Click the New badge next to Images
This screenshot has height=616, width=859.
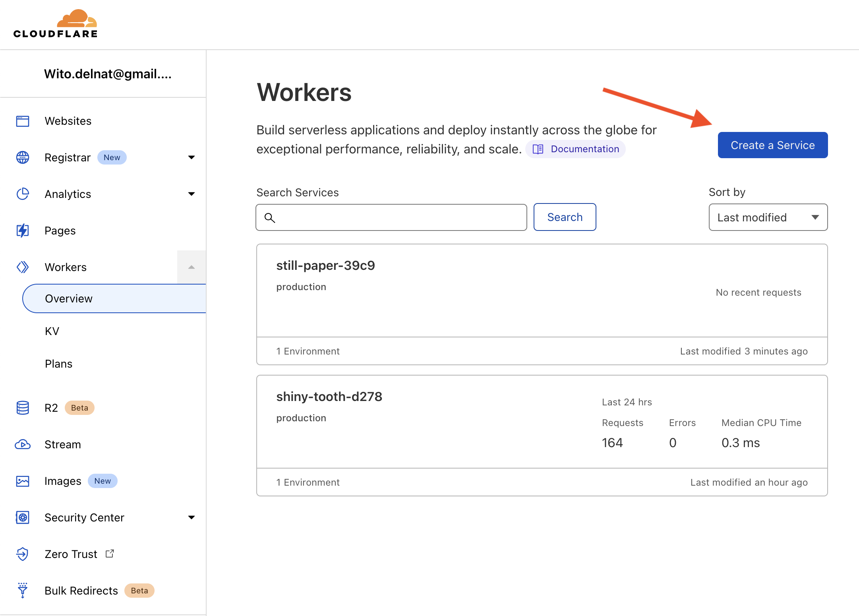tap(103, 481)
